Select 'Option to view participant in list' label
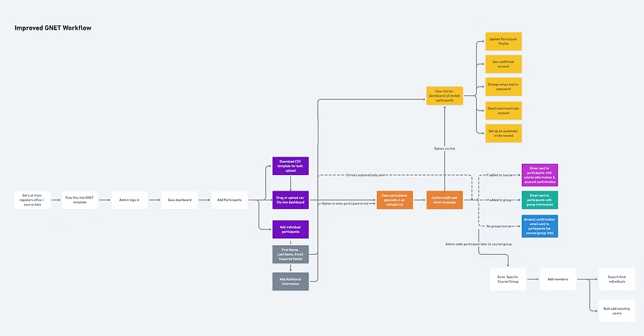The width and height of the screenshot is (644, 336). pyautogui.click(x=345, y=204)
